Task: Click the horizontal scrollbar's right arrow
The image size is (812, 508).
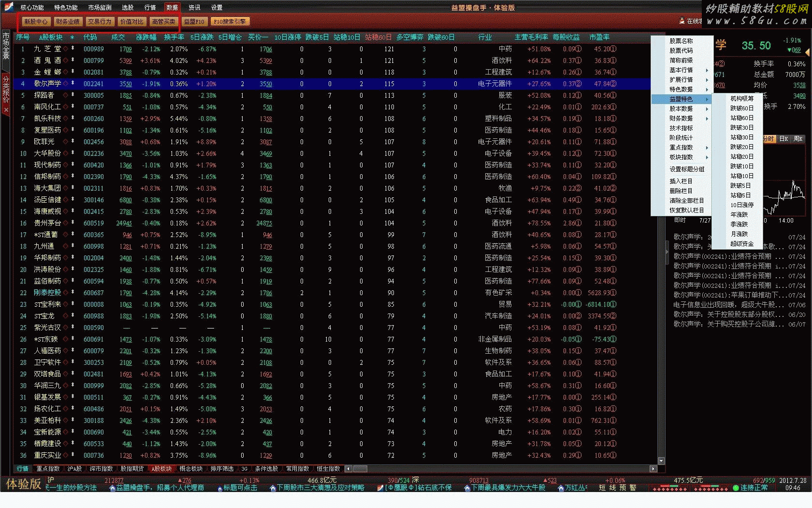Action: click(653, 469)
